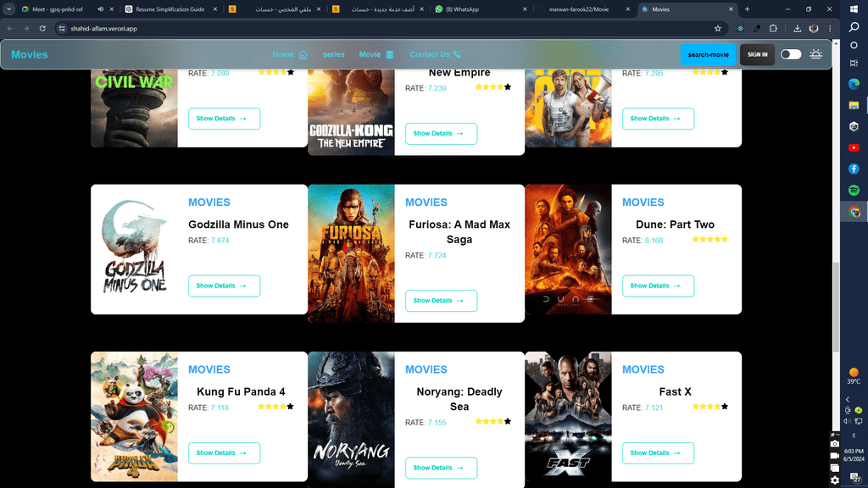Show Details for Furiosa: A Mad Max Saga
The height and width of the screenshot is (488, 868).
click(x=441, y=301)
